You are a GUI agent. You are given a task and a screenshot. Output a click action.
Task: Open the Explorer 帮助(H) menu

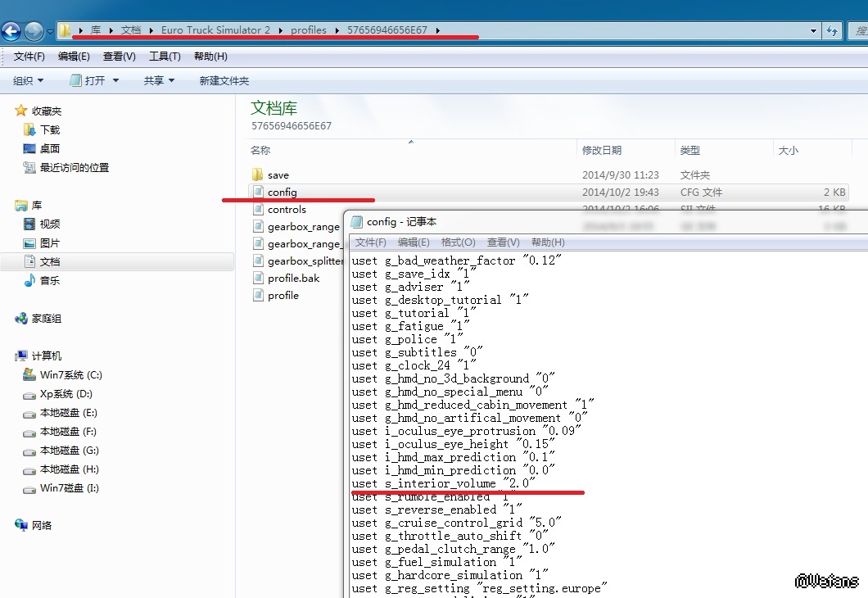pyautogui.click(x=210, y=56)
